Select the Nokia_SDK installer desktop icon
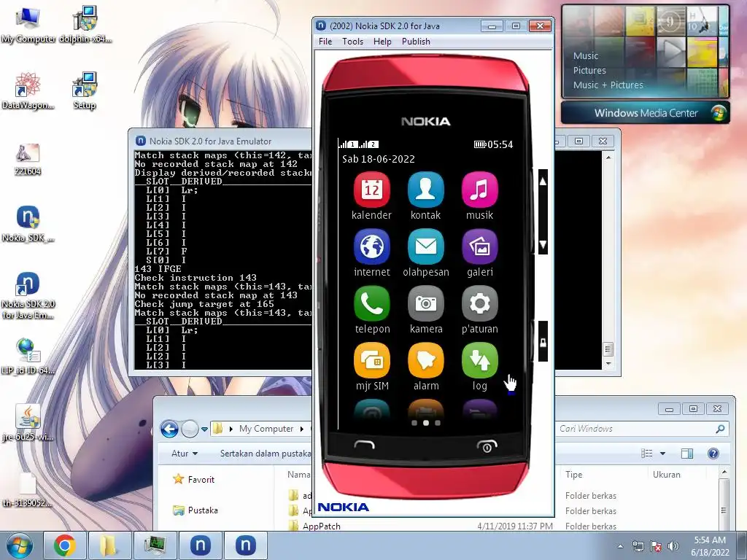The width and height of the screenshot is (747, 560). pos(28,224)
